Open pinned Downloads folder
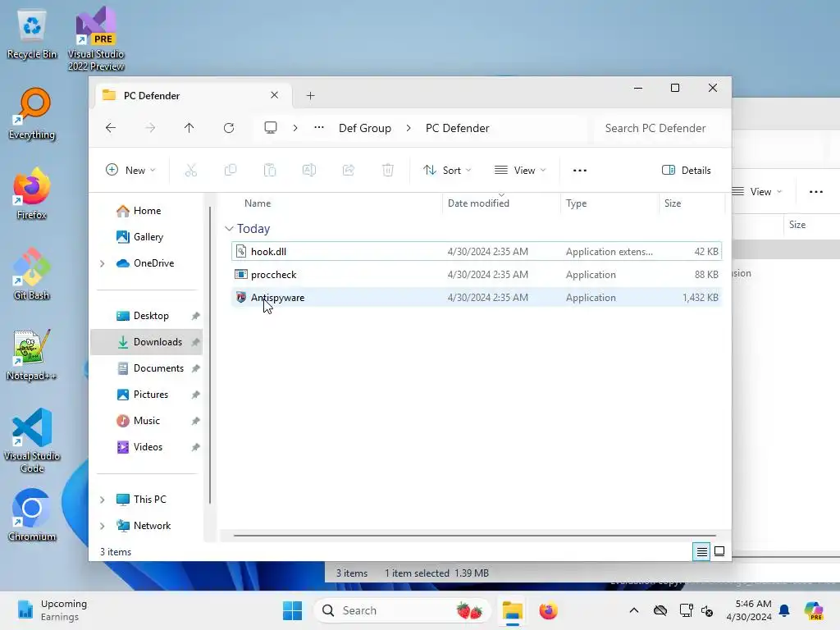 tap(147, 342)
